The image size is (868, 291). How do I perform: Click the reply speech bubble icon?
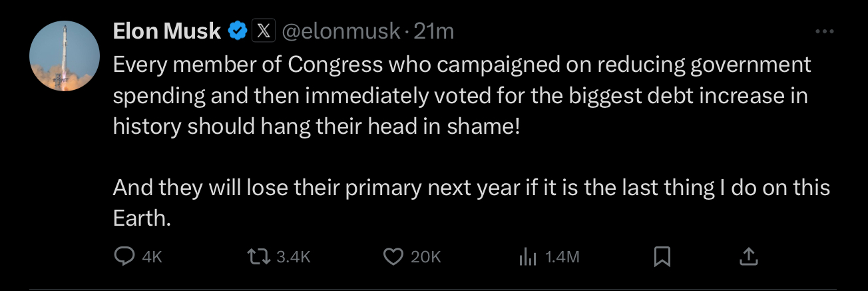pyautogui.click(x=124, y=256)
